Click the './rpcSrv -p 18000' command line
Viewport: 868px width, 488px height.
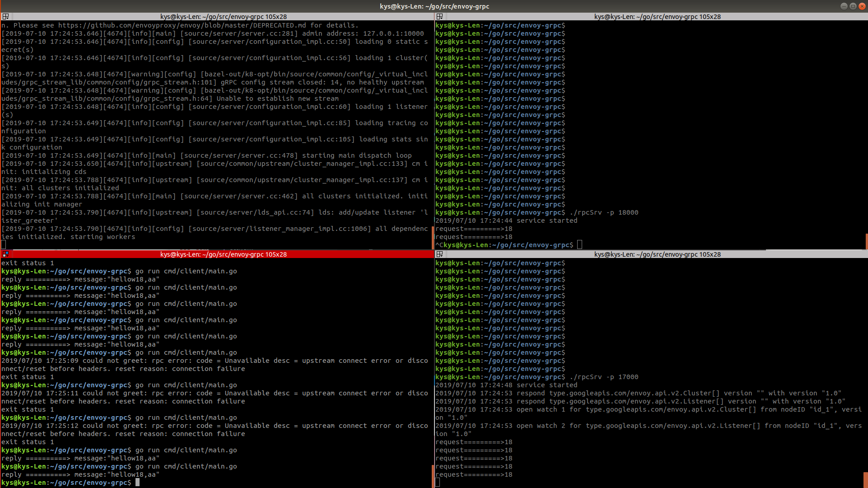(537, 212)
